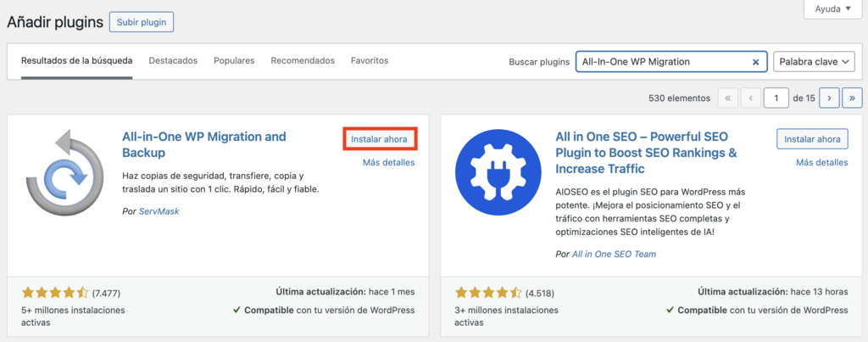Open the Populares tab
Screen dimensions: 868x342
(x=234, y=61)
